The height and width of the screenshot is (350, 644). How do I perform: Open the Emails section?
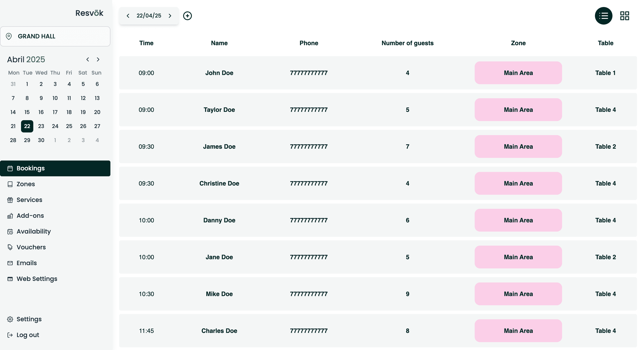[27, 263]
